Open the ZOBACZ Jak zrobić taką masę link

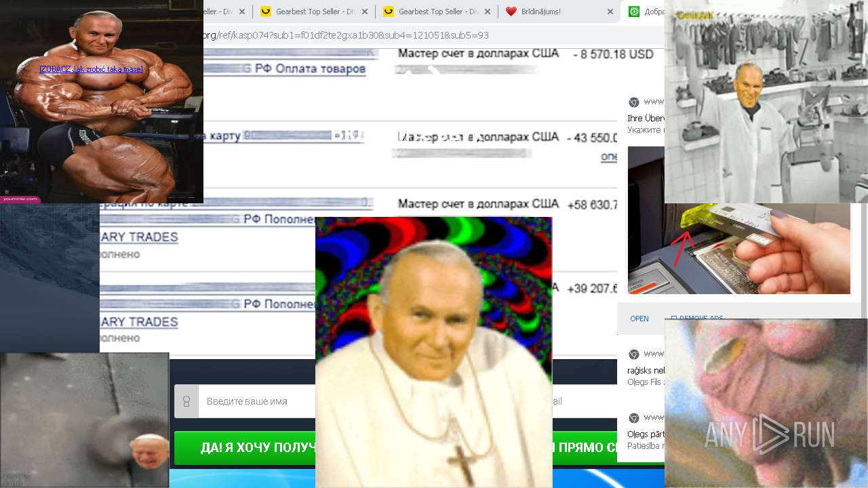click(x=91, y=69)
